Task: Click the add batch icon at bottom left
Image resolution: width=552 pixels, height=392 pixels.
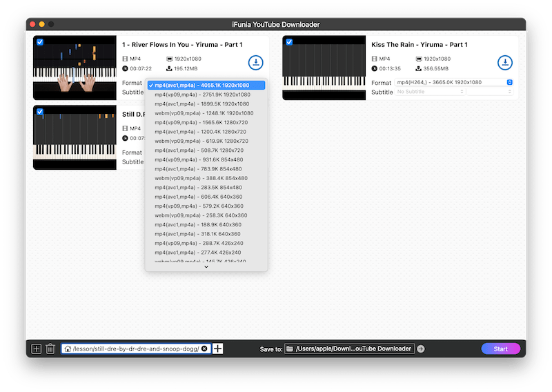Action: point(36,349)
